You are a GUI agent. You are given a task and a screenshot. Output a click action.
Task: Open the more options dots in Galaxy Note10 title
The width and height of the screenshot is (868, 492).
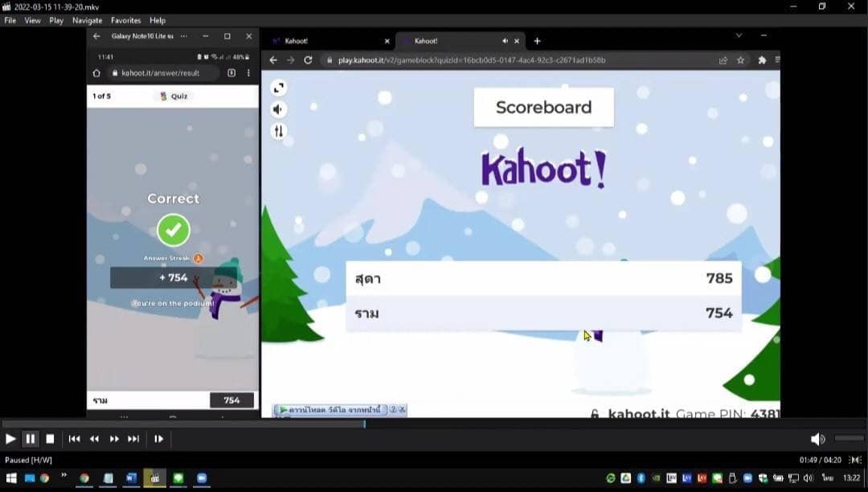[x=184, y=36]
